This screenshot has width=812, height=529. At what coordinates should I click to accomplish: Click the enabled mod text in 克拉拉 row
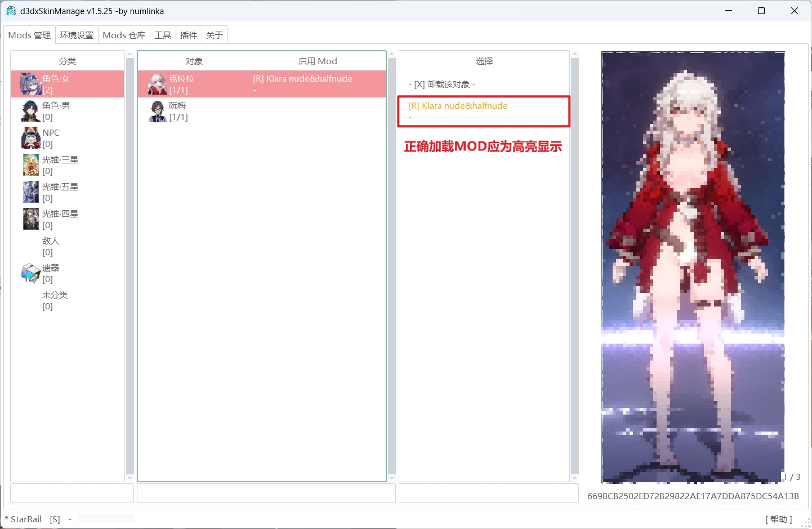tap(302, 79)
